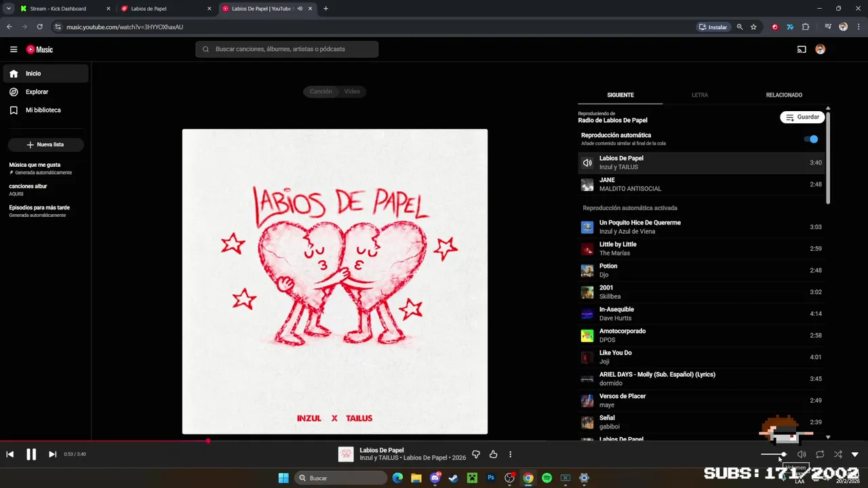
Task: Like the song Labios De Papel
Action: coord(493,454)
